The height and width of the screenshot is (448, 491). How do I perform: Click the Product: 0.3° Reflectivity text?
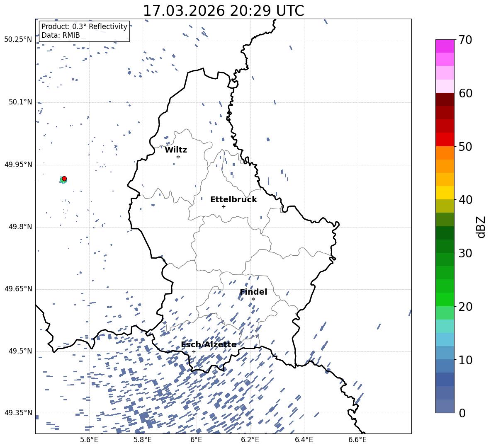[84, 27]
